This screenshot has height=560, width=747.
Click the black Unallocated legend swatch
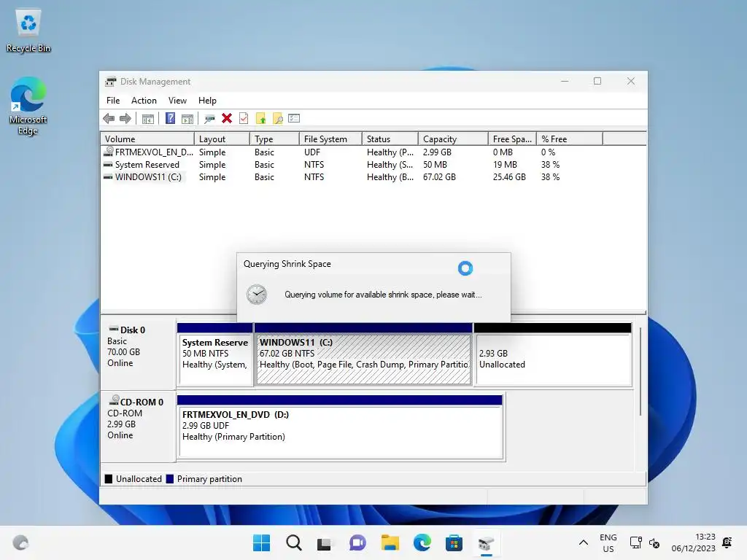coord(109,479)
